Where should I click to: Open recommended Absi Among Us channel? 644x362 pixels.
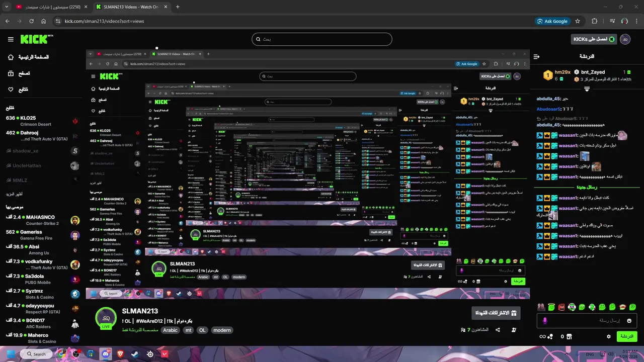coord(42,249)
